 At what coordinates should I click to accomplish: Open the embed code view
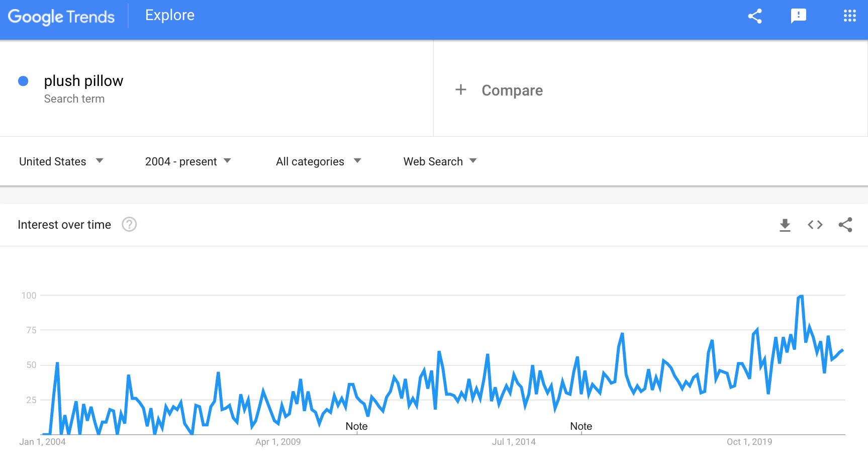[x=815, y=225]
